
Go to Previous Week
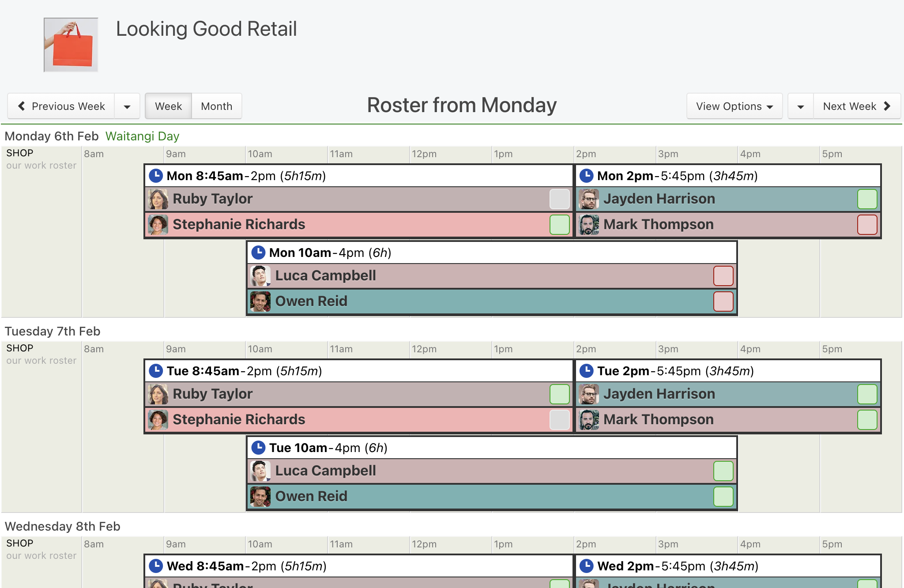point(61,106)
